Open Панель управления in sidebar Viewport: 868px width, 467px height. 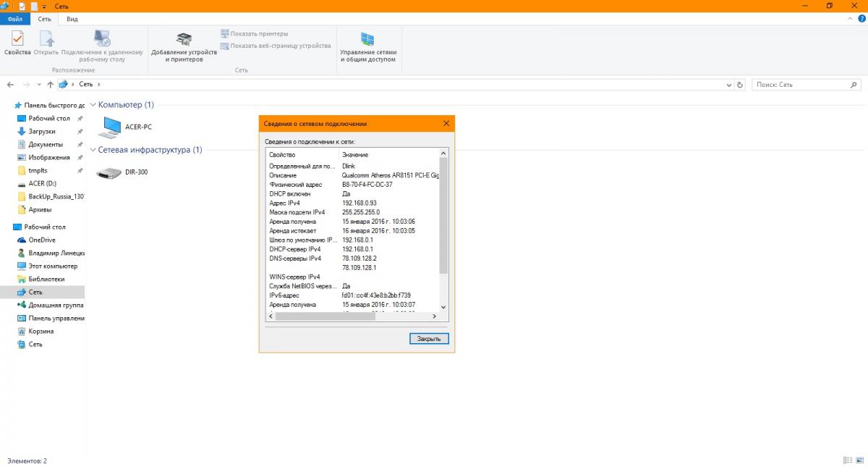pyautogui.click(x=51, y=318)
